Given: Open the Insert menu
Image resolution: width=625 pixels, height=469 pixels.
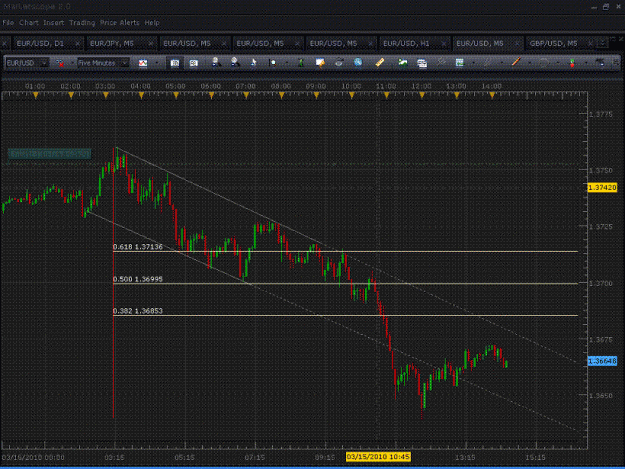Looking at the screenshot, I should 53,23.
